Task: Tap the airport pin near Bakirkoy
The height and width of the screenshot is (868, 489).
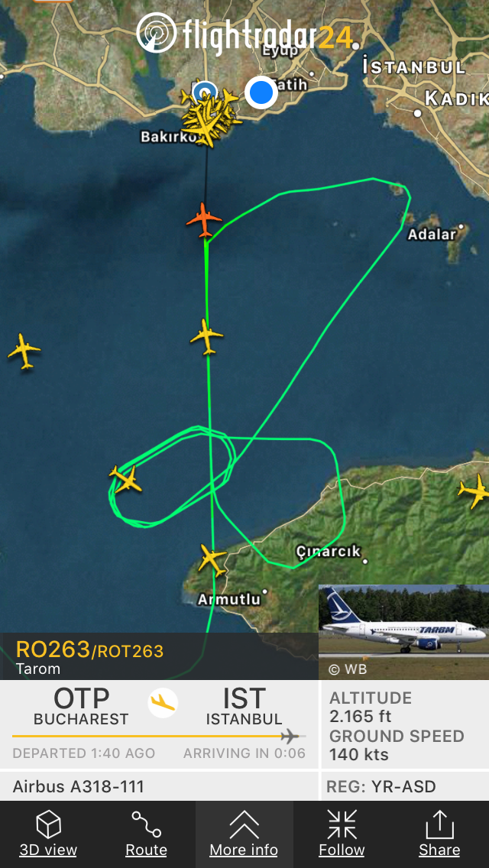Action: tap(205, 92)
